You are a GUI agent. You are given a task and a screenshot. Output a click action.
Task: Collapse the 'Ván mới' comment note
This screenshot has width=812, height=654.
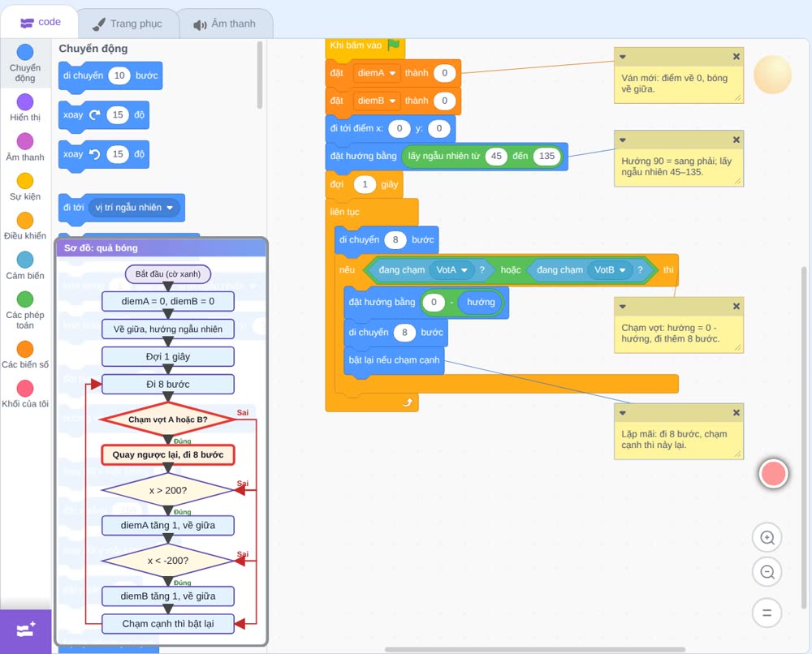point(623,57)
